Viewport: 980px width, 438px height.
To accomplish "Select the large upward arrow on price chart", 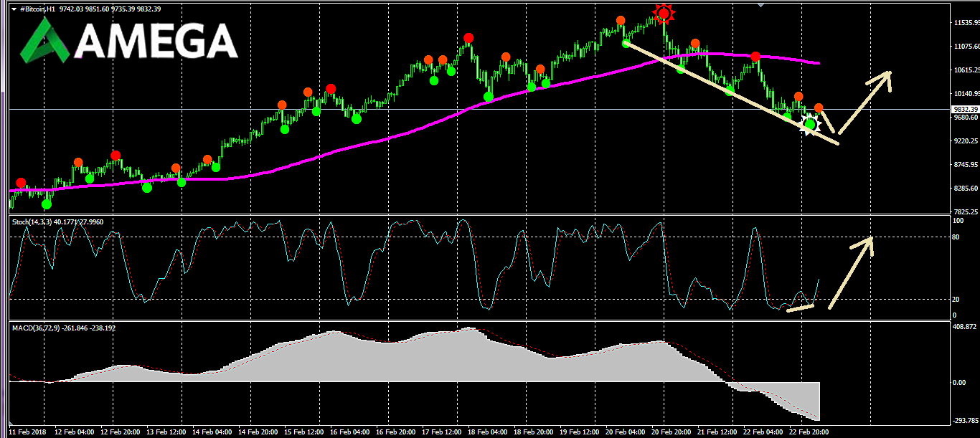I will [x=865, y=101].
